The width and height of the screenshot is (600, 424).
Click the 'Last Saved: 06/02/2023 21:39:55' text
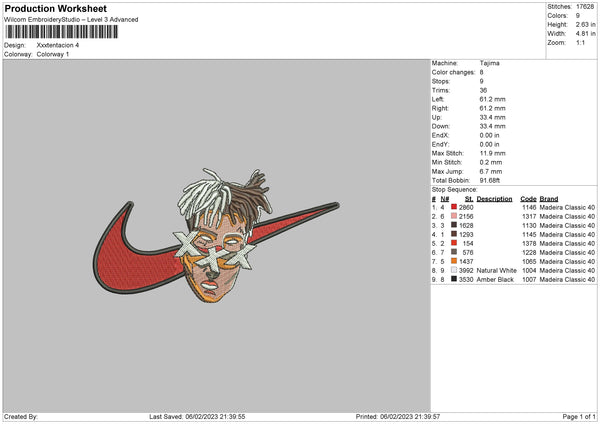pyautogui.click(x=197, y=416)
